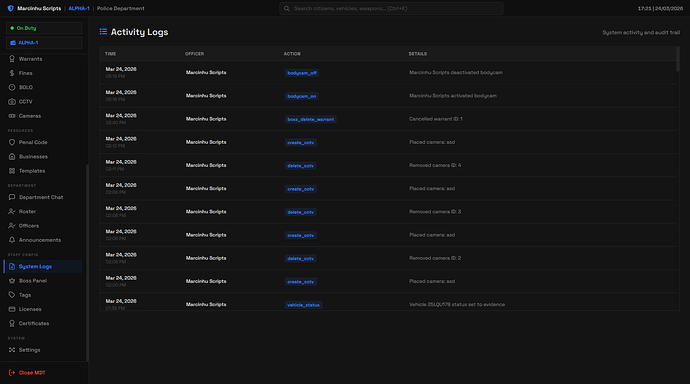Screen dimensions: 690x384
Task: Open the Department Chat
Action: tap(43, 197)
